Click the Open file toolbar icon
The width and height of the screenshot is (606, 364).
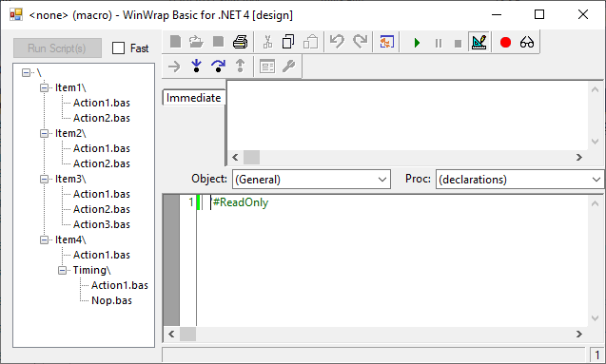[196, 42]
